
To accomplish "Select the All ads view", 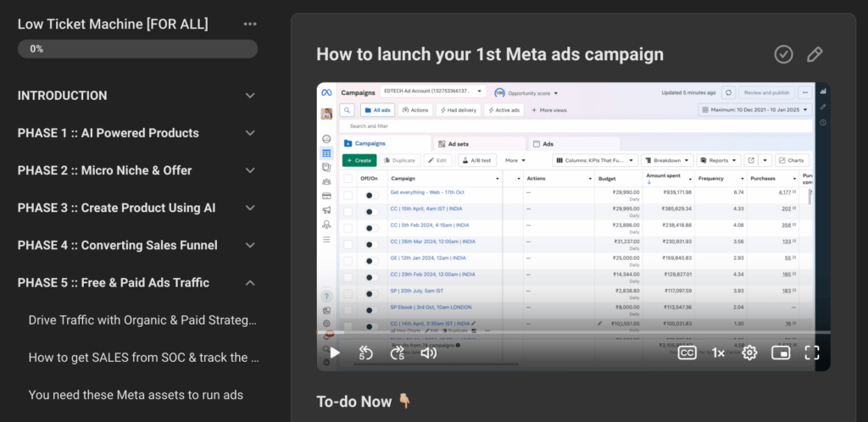I will [377, 110].
